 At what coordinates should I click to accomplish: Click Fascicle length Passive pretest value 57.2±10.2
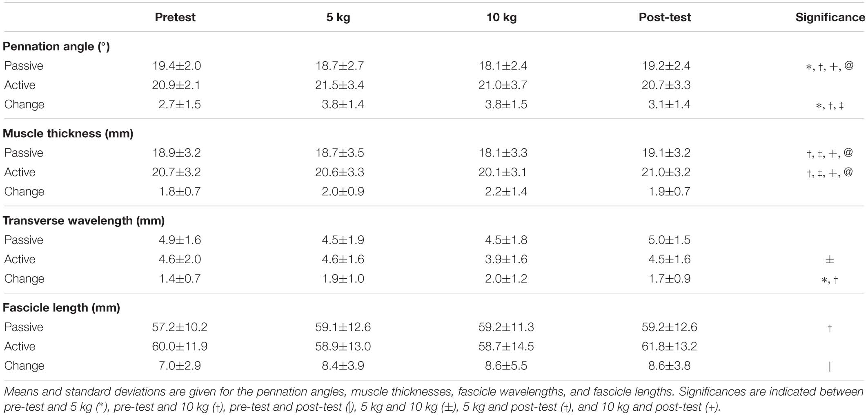[x=180, y=327]
